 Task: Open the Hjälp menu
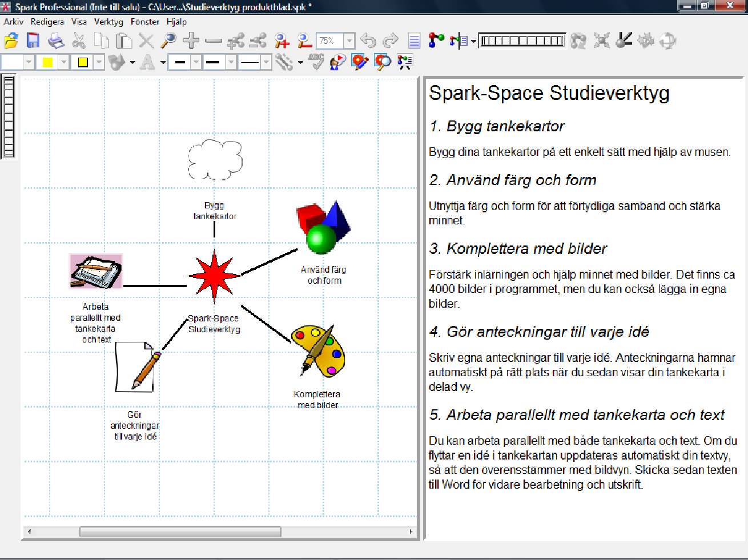click(x=176, y=22)
